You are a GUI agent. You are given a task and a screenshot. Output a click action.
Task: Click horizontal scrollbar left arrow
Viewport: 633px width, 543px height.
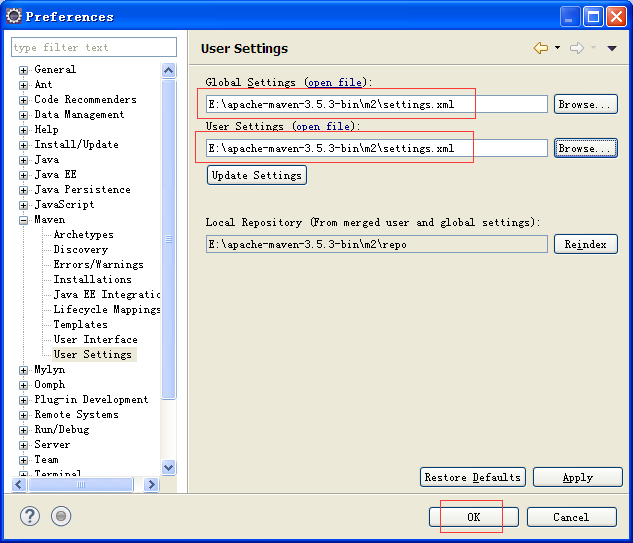19,484
